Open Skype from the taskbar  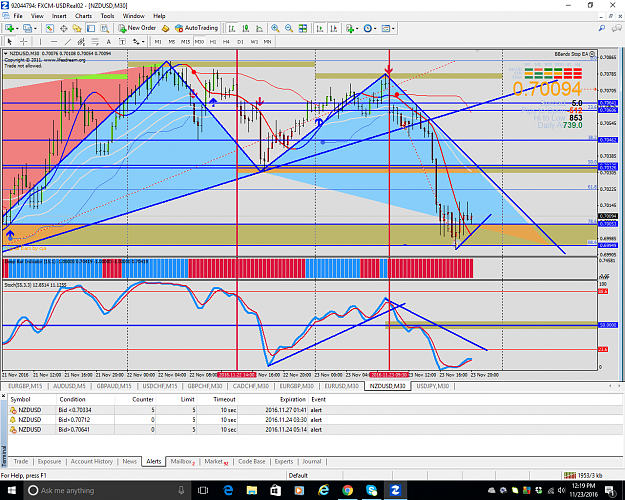pos(371,490)
